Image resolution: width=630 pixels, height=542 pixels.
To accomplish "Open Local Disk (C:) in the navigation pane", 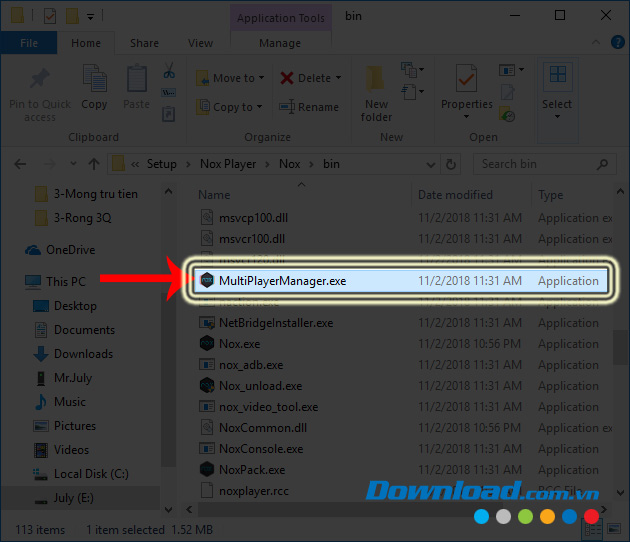I will tap(91, 474).
